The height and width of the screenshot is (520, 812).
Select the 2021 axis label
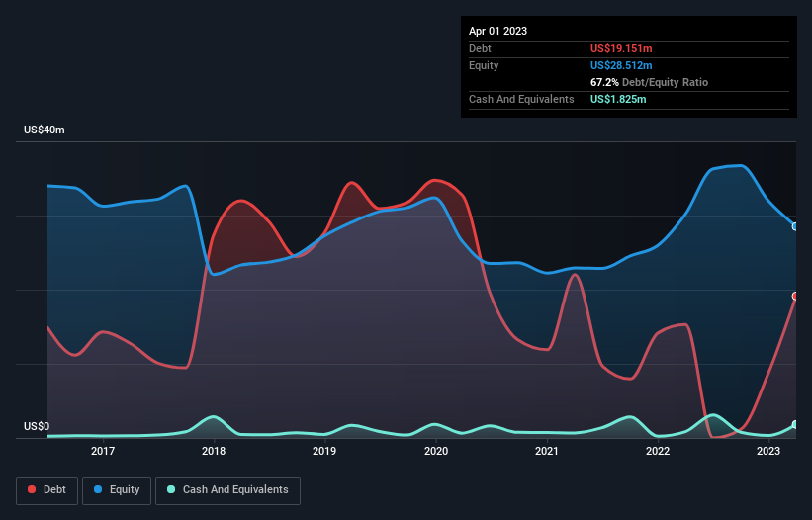tap(546, 451)
